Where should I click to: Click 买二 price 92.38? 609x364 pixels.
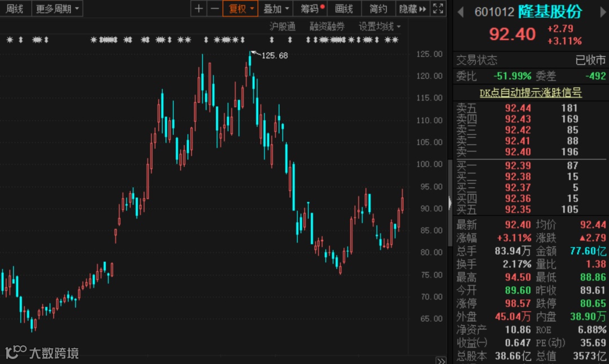pos(518,176)
